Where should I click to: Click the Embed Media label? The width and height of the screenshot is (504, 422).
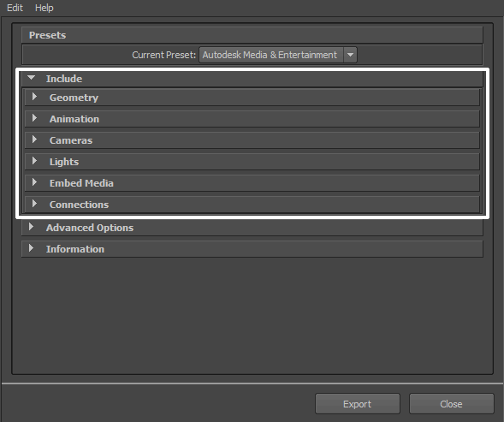tap(81, 183)
